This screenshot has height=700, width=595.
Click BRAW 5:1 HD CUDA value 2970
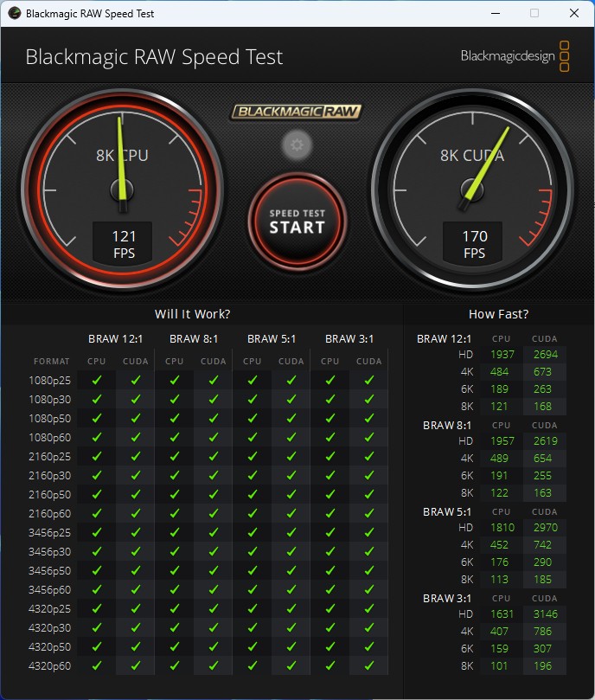(546, 528)
